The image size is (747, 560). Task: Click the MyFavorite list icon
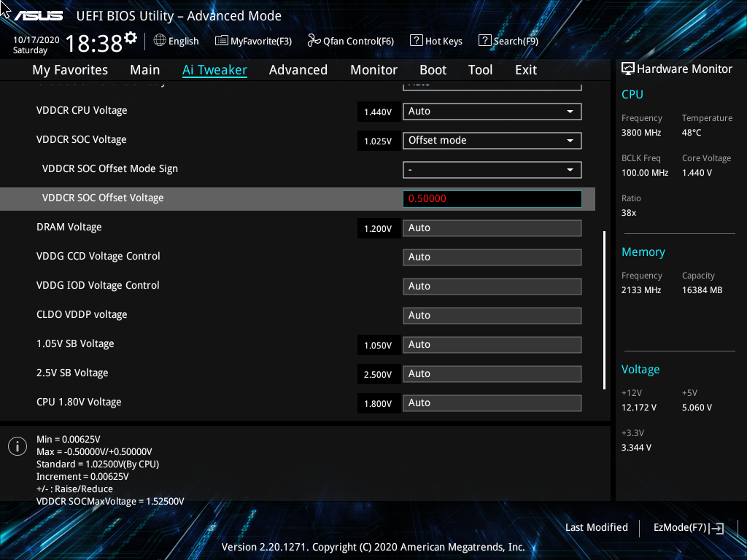(x=222, y=41)
